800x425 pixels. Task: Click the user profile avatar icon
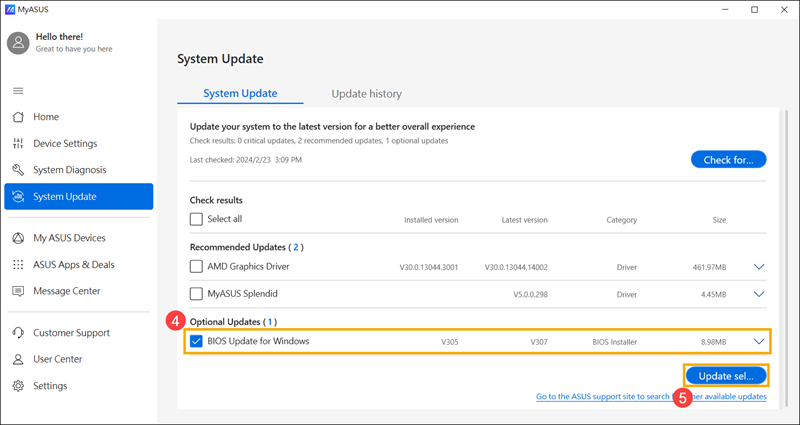pos(18,43)
